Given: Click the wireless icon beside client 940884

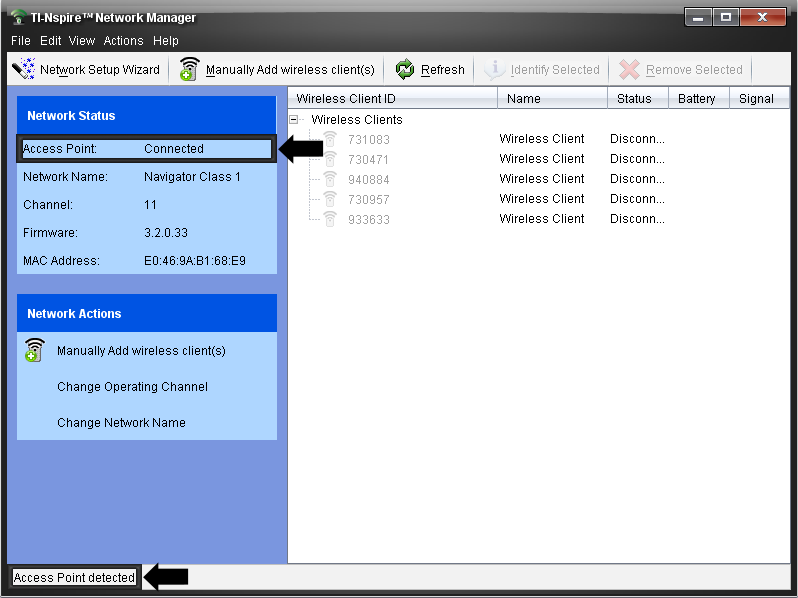Looking at the screenshot, I should click(x=330, y=180).
